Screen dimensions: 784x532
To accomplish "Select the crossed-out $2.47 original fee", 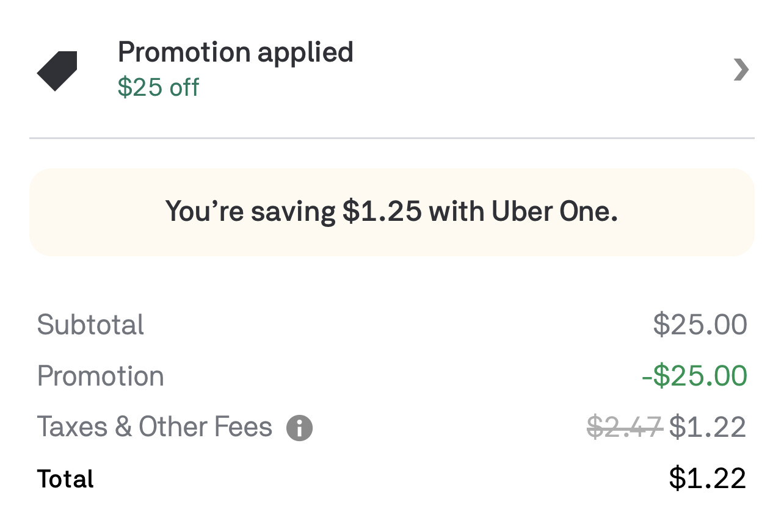I will click(624, 426).
